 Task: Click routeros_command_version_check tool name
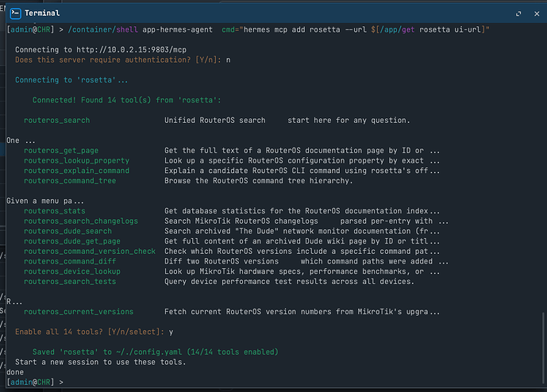pyautogui.click(x=90, y=252)
